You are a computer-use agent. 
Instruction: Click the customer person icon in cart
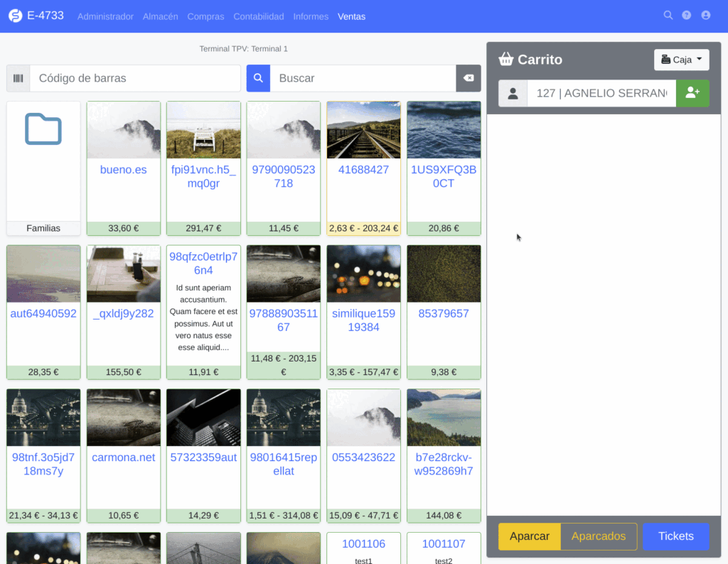coord(513,93)
